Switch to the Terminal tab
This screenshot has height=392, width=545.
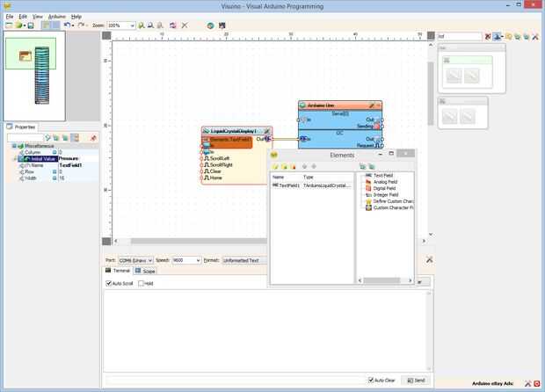(118, 271)
